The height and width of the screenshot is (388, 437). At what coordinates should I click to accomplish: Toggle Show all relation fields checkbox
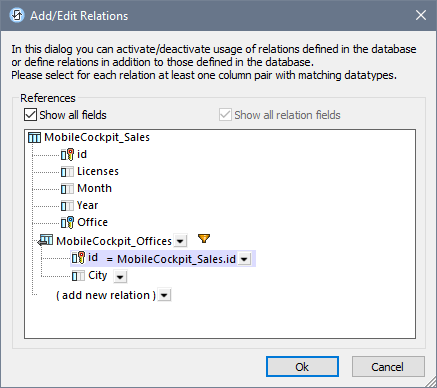[225, 115]
